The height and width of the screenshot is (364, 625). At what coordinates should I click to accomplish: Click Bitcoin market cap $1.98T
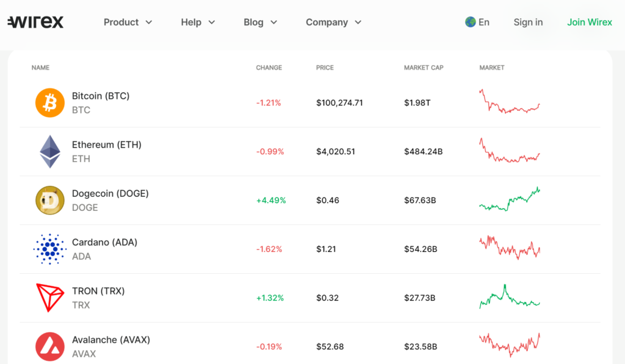point(417,103)
